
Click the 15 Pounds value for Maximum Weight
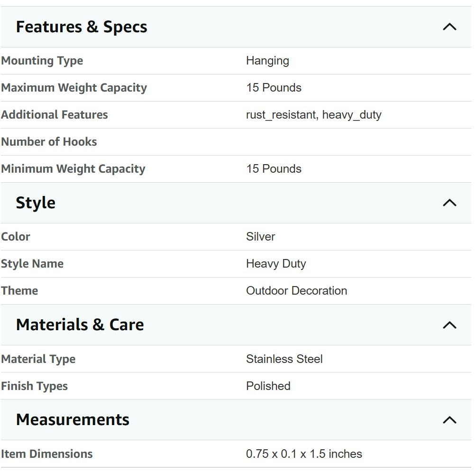point(274,88)
